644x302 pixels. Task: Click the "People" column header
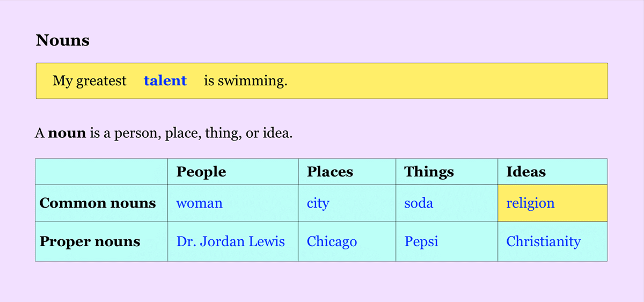point(201,172)
